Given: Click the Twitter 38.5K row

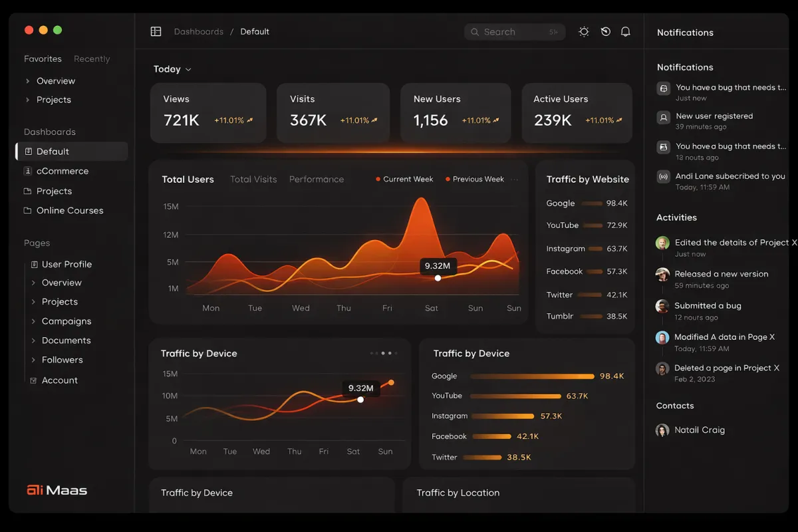Looking at the screenshot, I should 481,458.
